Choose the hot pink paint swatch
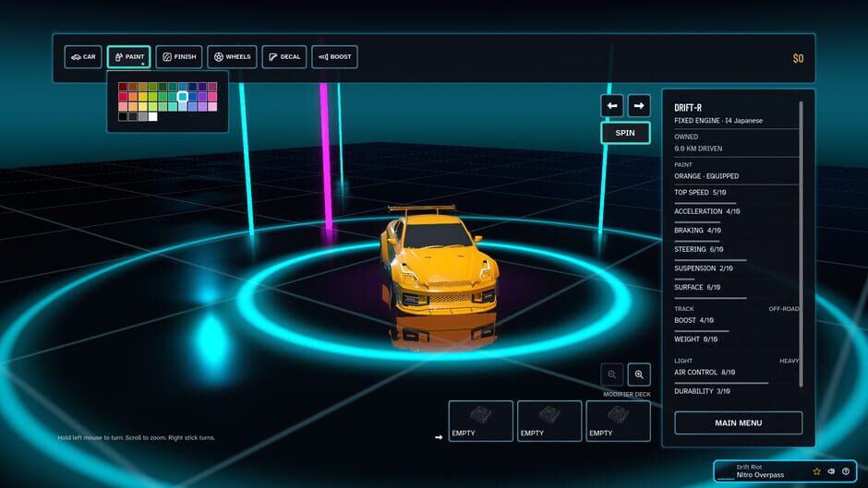 pyautogui.click(x=212, y=97)
